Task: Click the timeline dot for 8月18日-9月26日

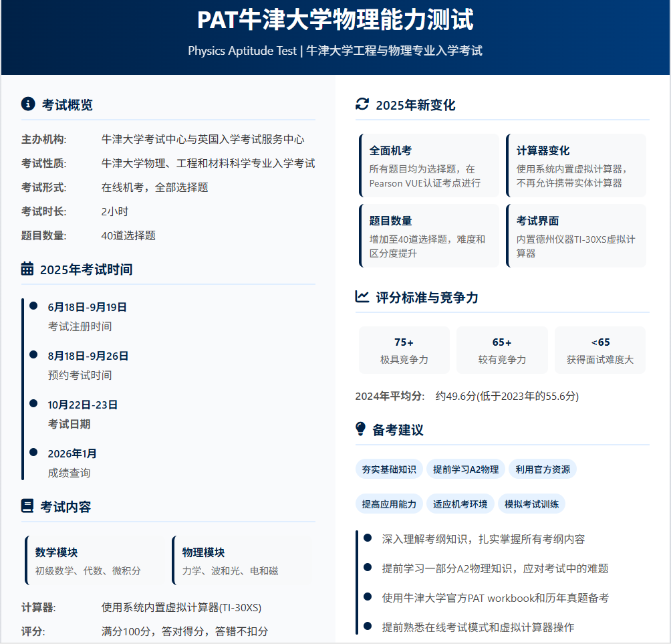Action: [x=33, y=354]
